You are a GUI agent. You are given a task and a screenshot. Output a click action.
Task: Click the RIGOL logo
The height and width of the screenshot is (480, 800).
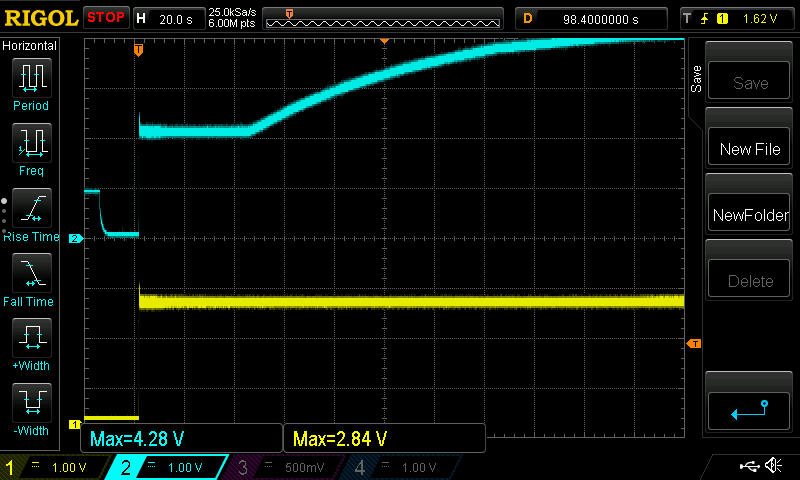(41, 18)
